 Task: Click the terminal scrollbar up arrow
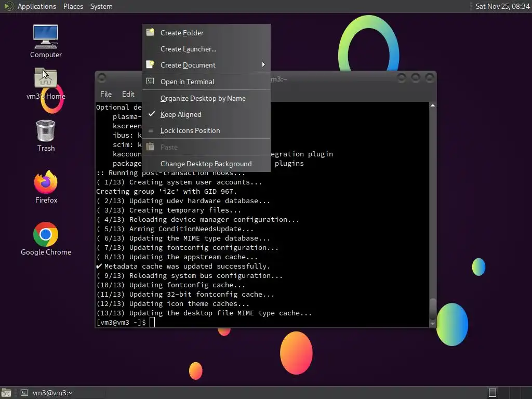point(433,105)
